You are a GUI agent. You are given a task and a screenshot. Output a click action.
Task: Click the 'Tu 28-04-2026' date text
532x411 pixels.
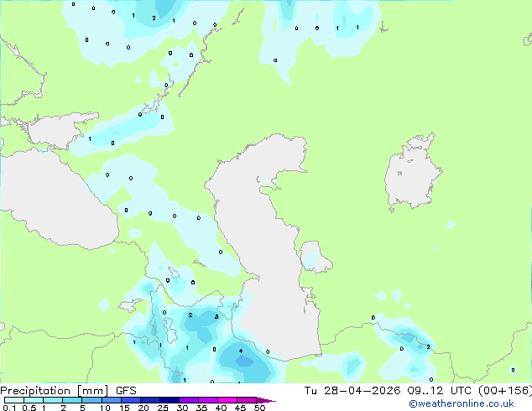pos(352,391)
